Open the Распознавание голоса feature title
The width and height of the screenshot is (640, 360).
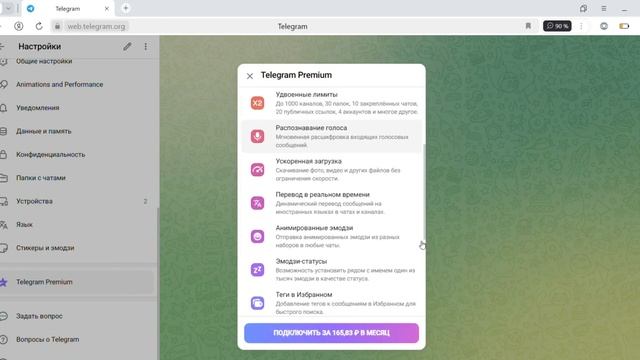[x=311, y=128]
